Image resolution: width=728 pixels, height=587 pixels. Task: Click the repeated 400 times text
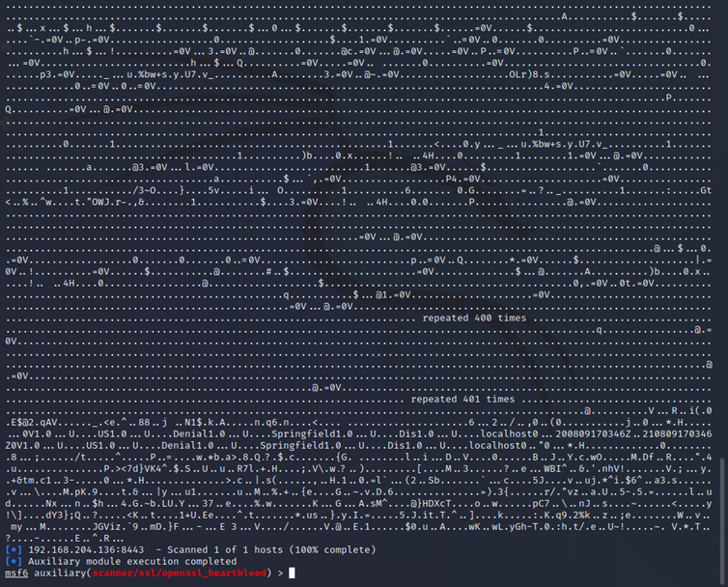click(x=475, y=318)
